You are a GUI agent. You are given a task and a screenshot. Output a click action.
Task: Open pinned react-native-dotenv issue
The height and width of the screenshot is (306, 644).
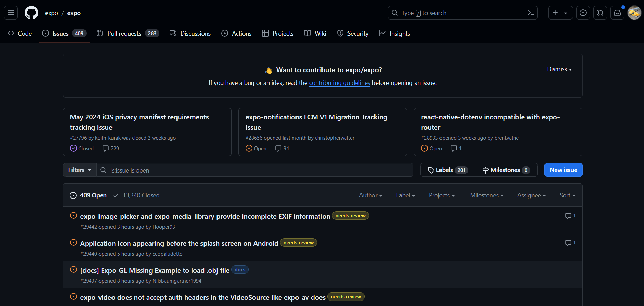(x=490, y=122)
